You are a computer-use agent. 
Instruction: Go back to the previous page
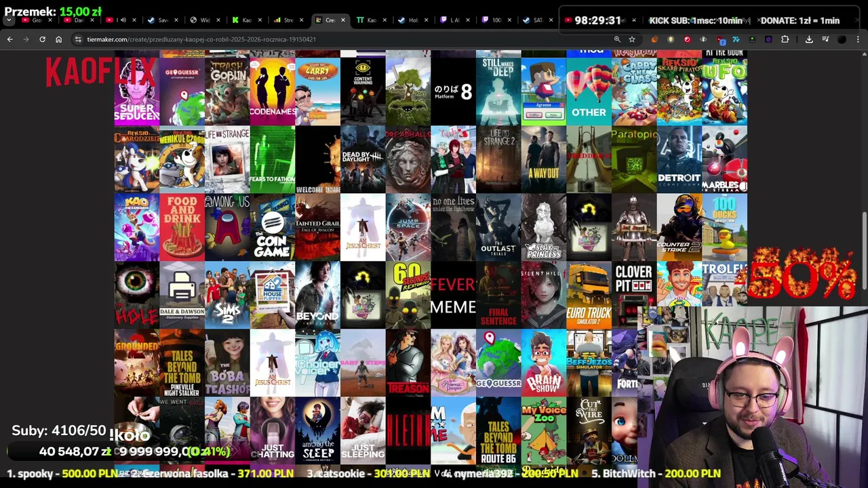10,39
